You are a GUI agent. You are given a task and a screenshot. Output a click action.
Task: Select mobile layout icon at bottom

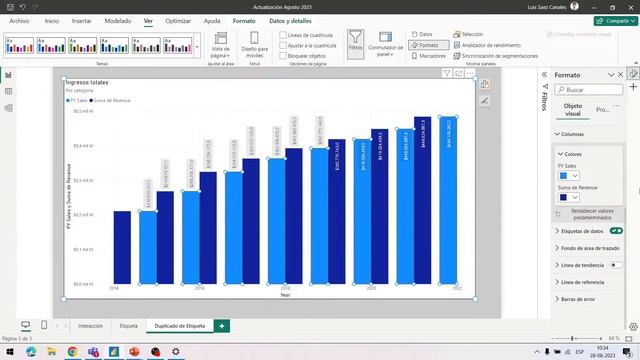[44, 325]
